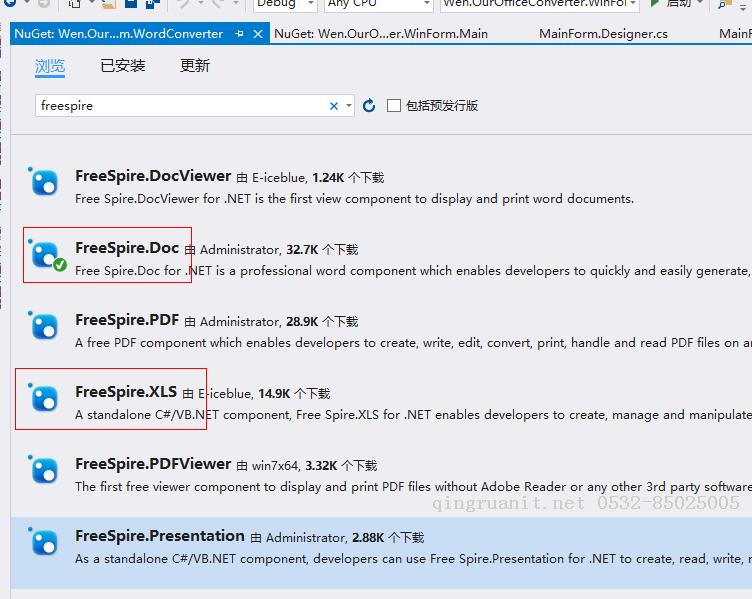Click the FreeSpire.PDFViewer package icon

(44, 470)
